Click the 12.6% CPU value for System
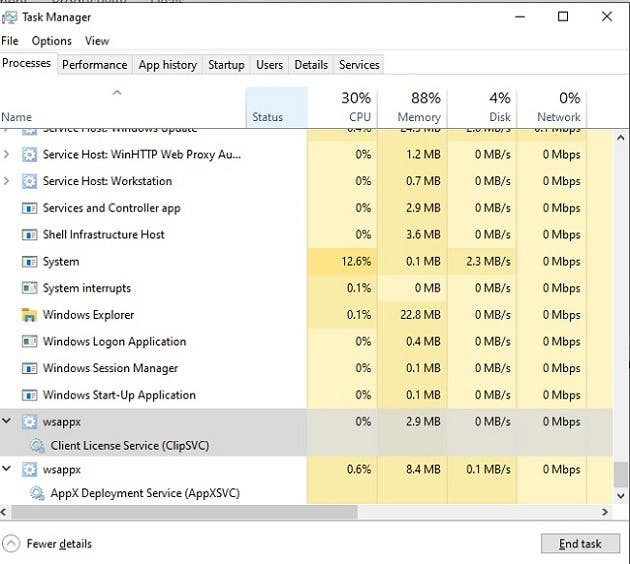 [356, 262]
